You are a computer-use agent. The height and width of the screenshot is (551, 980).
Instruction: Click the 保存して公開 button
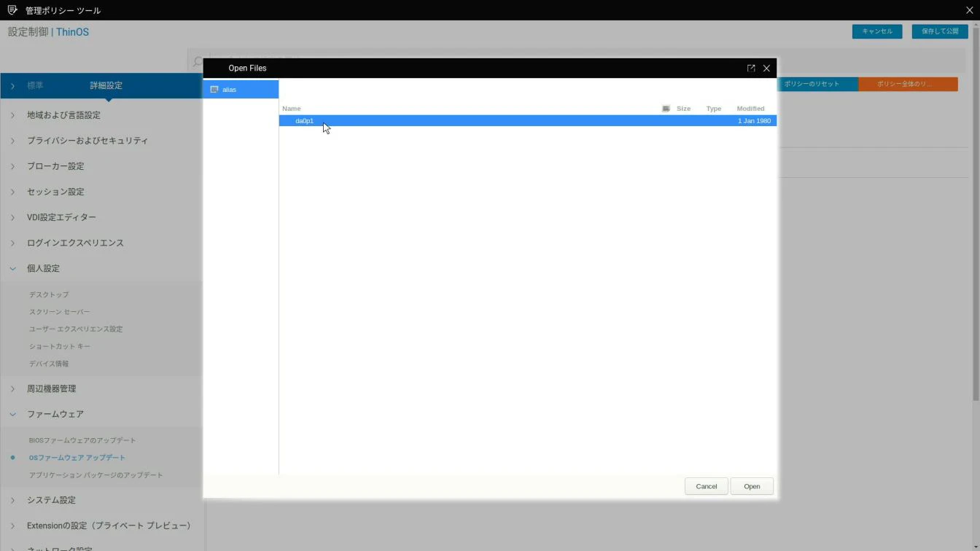click(940, 31)
